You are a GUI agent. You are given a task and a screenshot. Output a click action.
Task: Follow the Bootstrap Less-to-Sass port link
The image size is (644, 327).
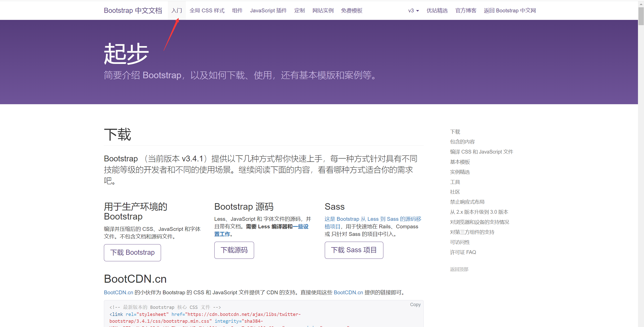[373, 219]
